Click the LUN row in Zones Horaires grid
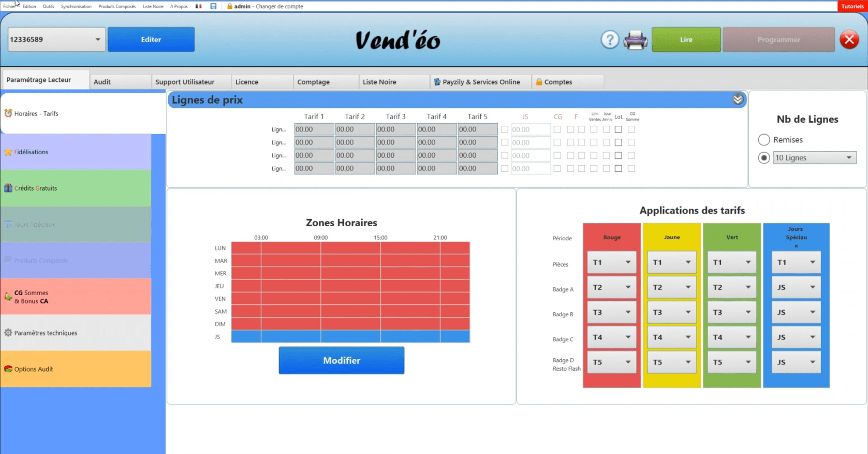 pos(350,248)
